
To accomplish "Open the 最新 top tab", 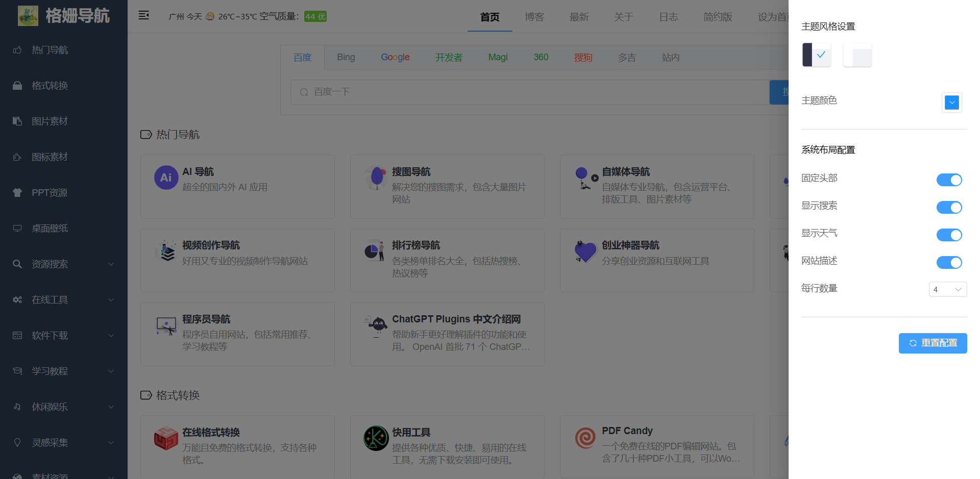I will [x=579, y=17].
